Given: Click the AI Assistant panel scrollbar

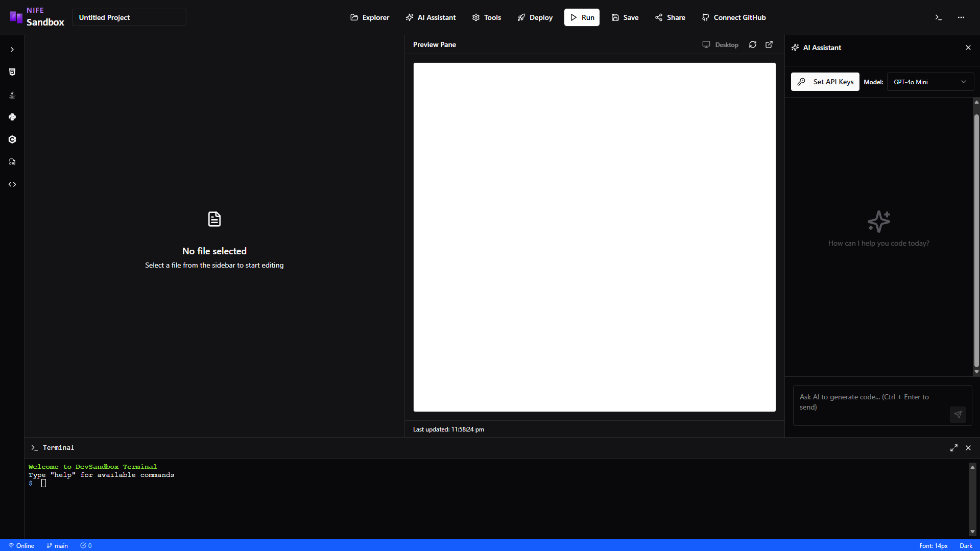Looking at the screenshot, I should pos(976,240).
